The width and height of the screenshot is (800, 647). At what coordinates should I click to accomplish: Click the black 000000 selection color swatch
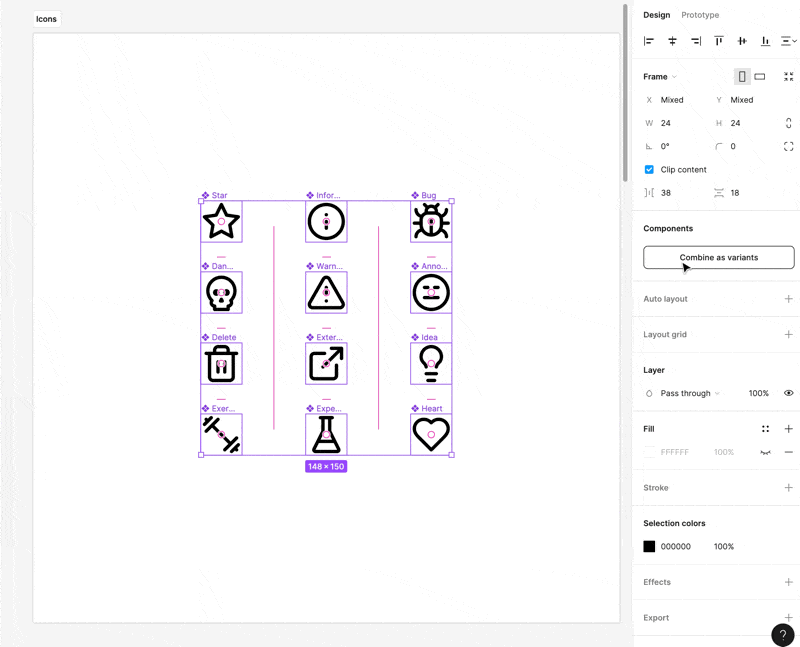pyautogui.click(x=649, y=546)
